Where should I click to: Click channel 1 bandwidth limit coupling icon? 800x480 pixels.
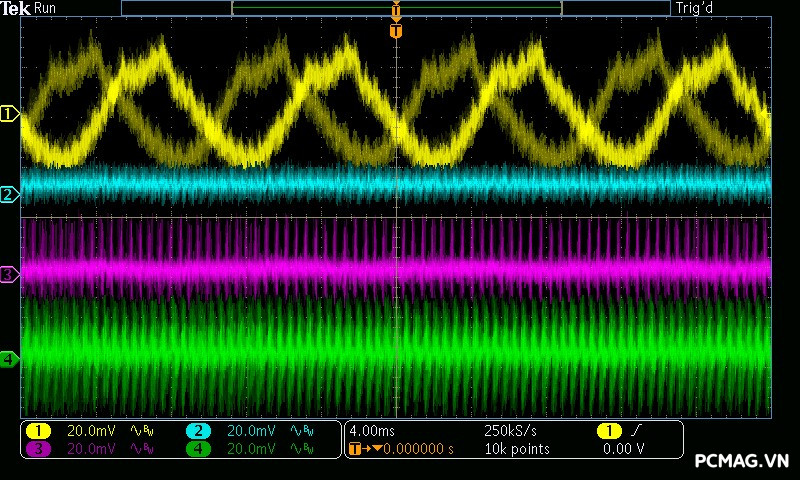click(x=142, y=431)
